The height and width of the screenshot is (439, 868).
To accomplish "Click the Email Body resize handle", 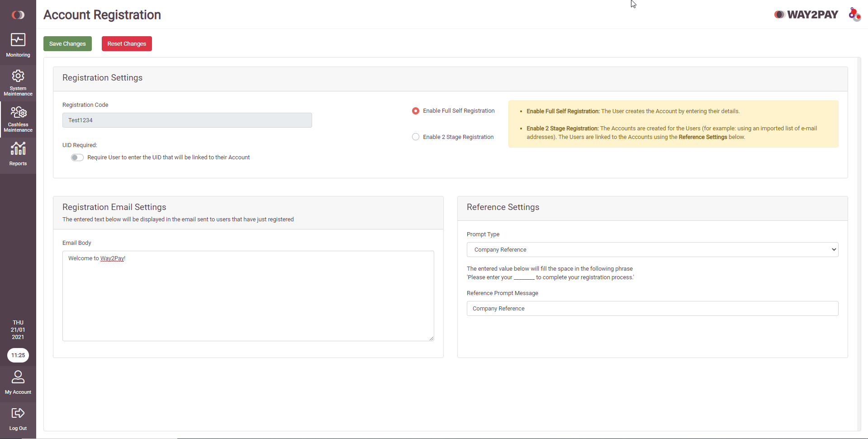I will tap(432, 339).
